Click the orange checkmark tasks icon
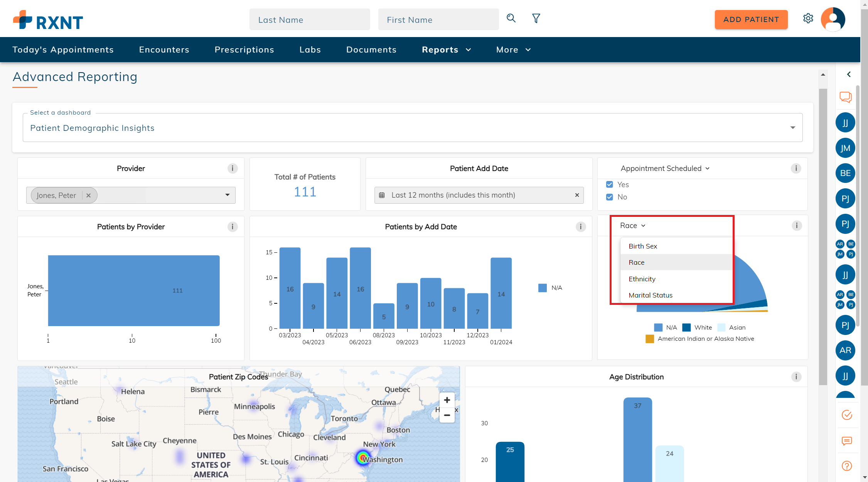The height and width of the screenshot is (482, 868). [846, 415]
